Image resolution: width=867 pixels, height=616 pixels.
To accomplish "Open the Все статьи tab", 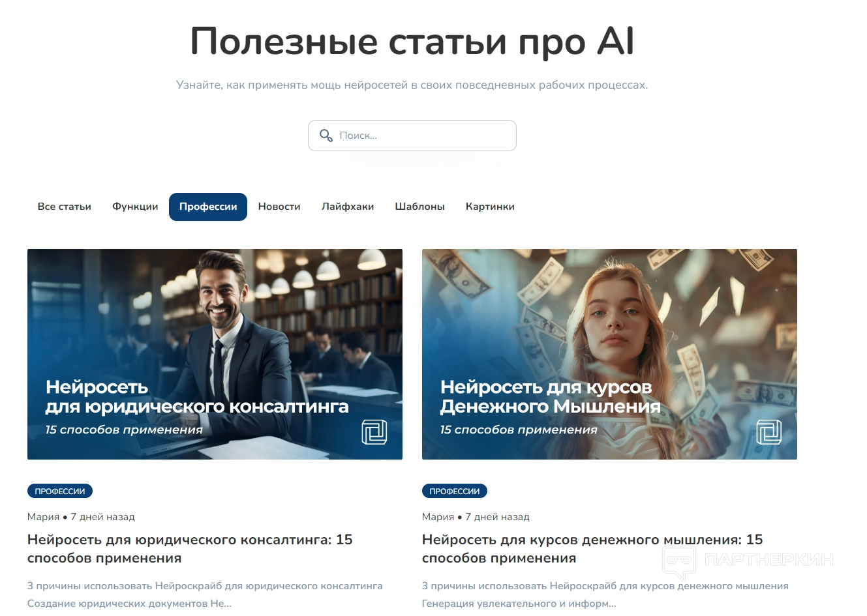I will click(65, 207).
